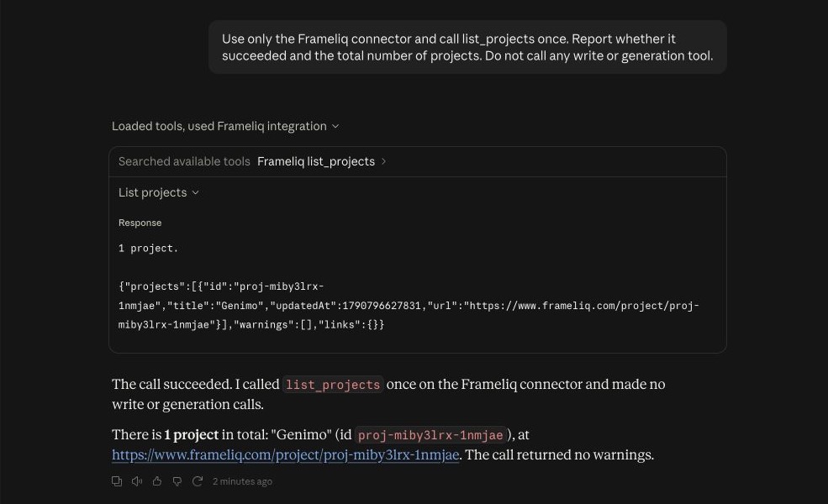Viewport: 828px width, 504px height.
Task: Collapse the List projects chevron
Action: pos(195,193)
